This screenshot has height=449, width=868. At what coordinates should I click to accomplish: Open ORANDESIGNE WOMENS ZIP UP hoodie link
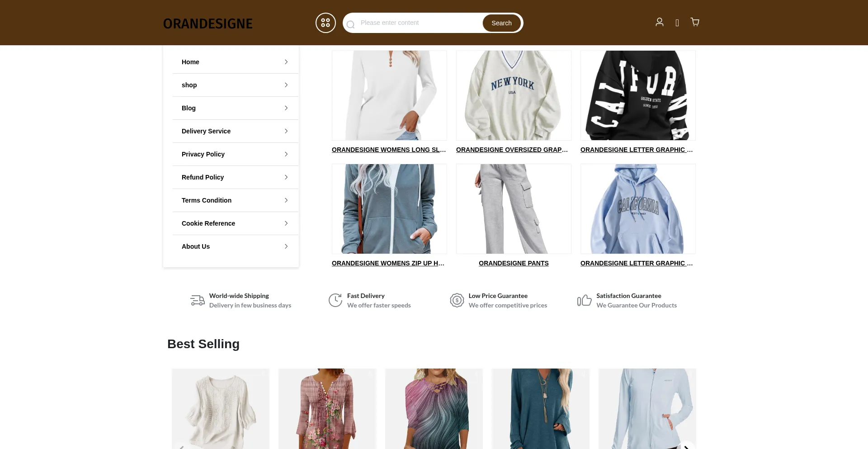(x=389, y=263)
